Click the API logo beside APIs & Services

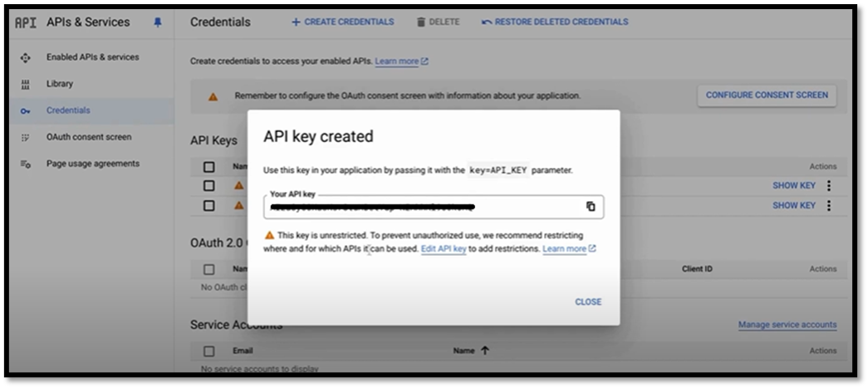click(x=26, y=22)
